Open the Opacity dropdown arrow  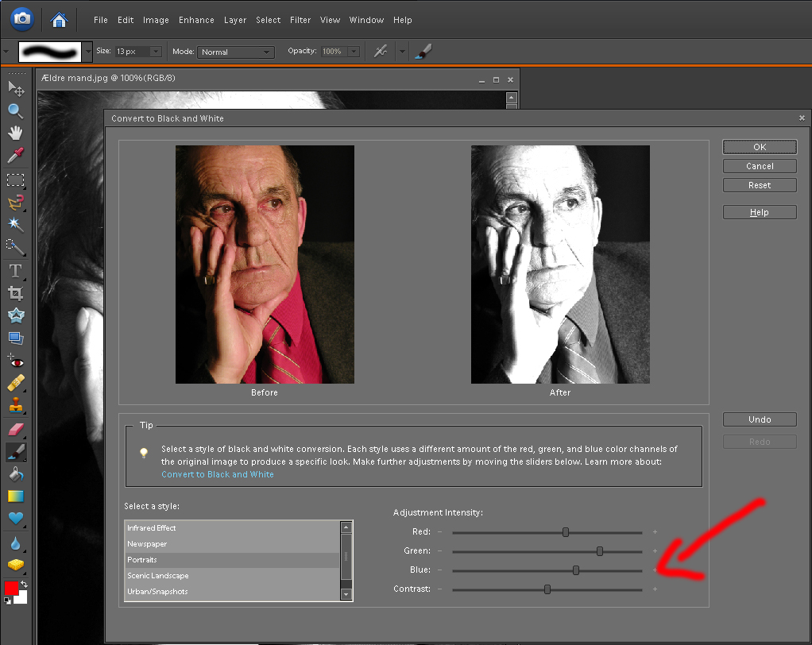(x=353, y=52)
